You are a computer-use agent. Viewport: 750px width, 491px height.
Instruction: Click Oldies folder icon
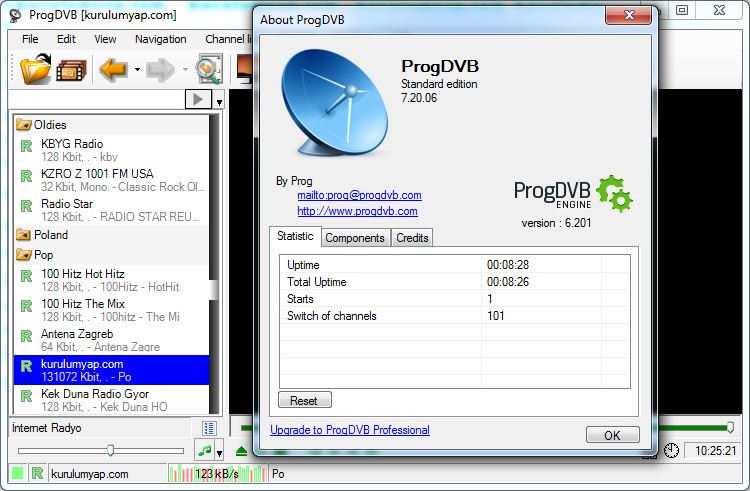(23, 125)
